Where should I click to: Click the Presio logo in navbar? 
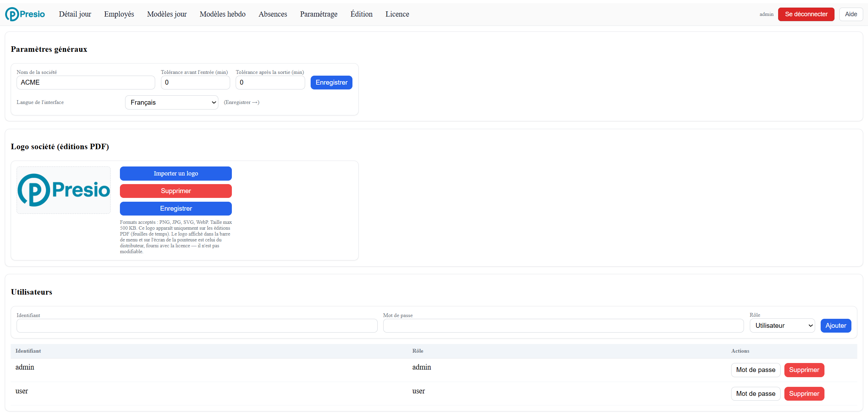[25, 14]
